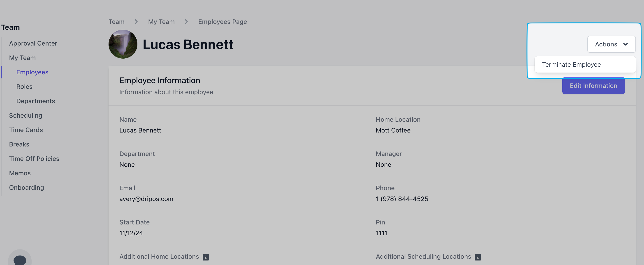Open the Roles sidebar item
This screenshot has height=265, width=644.
pos(24,87)
